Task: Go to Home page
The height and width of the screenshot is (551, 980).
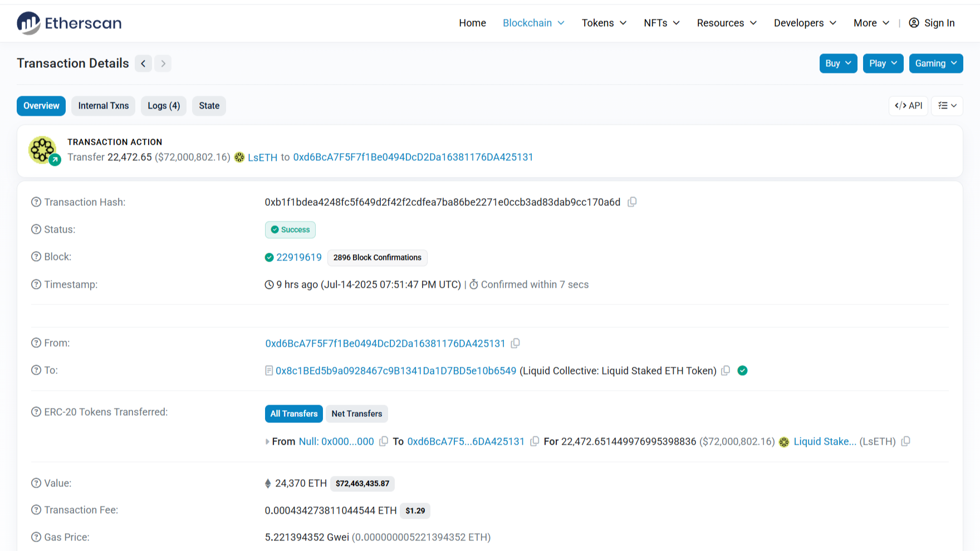Action: pos(472,23)
